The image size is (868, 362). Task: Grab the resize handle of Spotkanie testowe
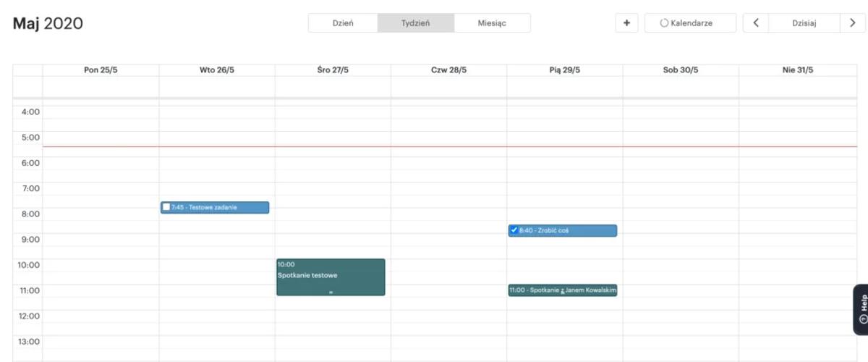pos(331,292)
